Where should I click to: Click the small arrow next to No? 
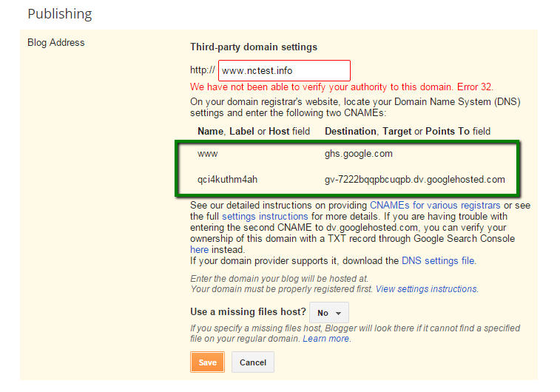tap(338, 313)
